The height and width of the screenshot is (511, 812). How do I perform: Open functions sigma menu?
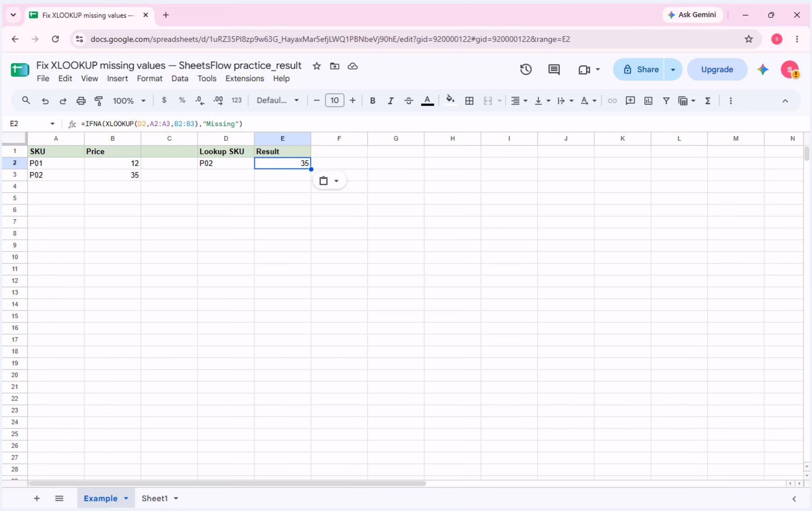coord(708,101)
